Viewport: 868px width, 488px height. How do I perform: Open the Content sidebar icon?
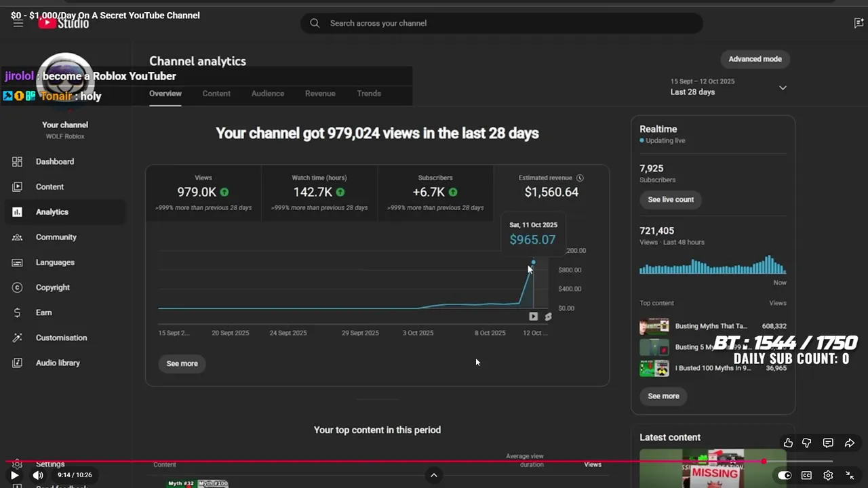(18, 186)
